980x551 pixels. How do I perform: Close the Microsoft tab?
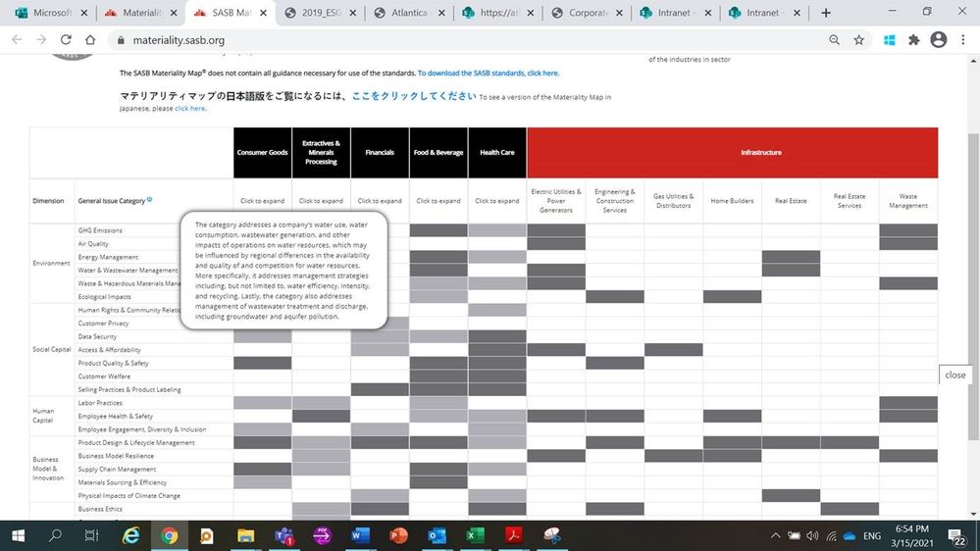point(83,13)
